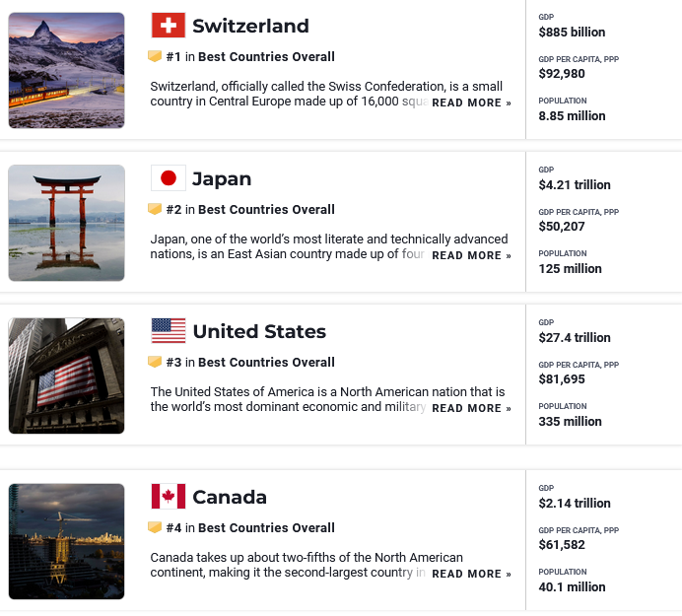Click the Japan flag icon

(x=169, y=178)
